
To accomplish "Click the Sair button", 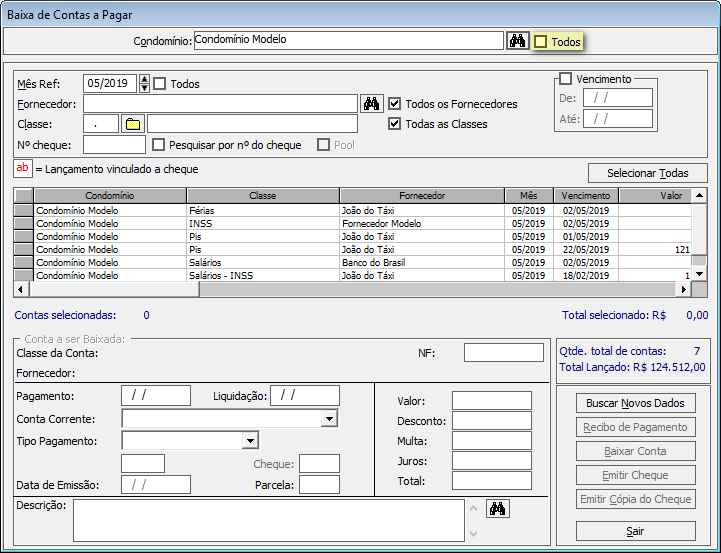I will [x=635, y=531].
